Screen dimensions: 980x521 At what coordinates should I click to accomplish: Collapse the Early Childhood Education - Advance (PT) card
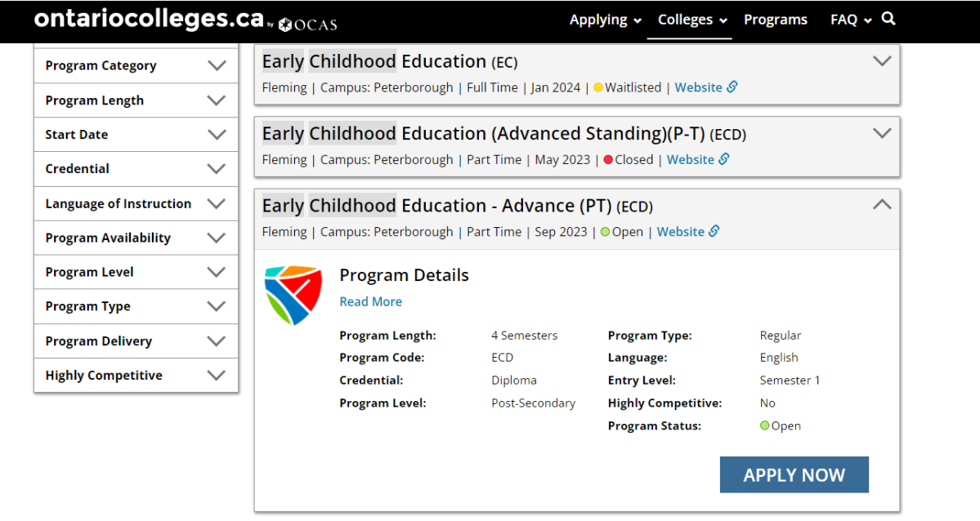point(882,205)
